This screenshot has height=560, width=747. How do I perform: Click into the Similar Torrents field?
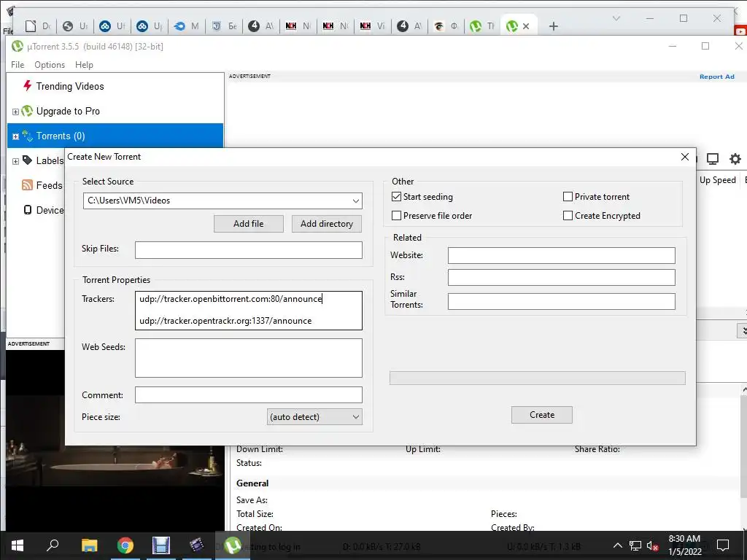[x=561, y=301]
